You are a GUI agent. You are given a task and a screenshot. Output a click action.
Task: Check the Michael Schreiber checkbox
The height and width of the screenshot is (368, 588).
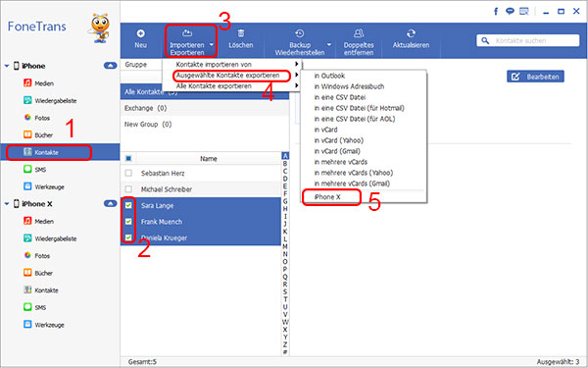[x=128, y=189]
